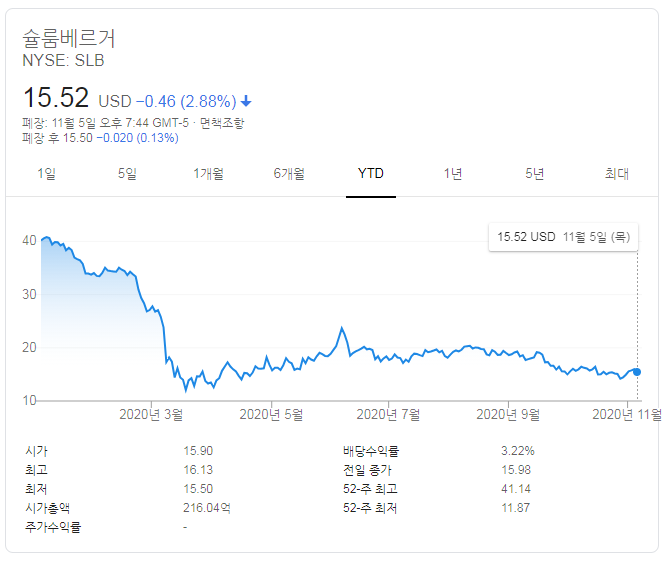Open the 1년 chart range
The height and width of the screenshot is (561, 663).
(453, 173)
